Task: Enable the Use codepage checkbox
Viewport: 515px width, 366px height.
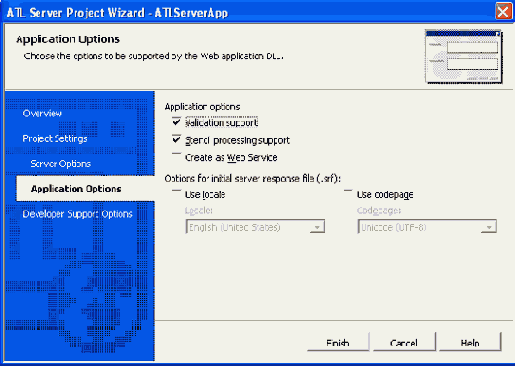Action: [348, 194]
